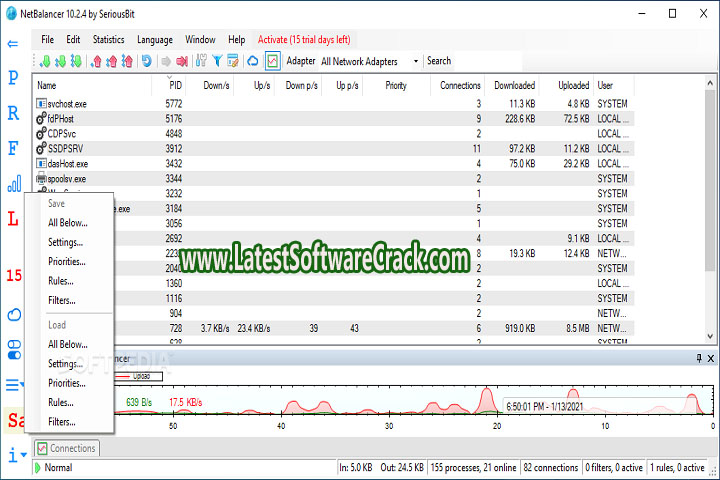Click the red 15 trial days sidebar icon
This screenshot has height=480, width=720.
point(14,276)
